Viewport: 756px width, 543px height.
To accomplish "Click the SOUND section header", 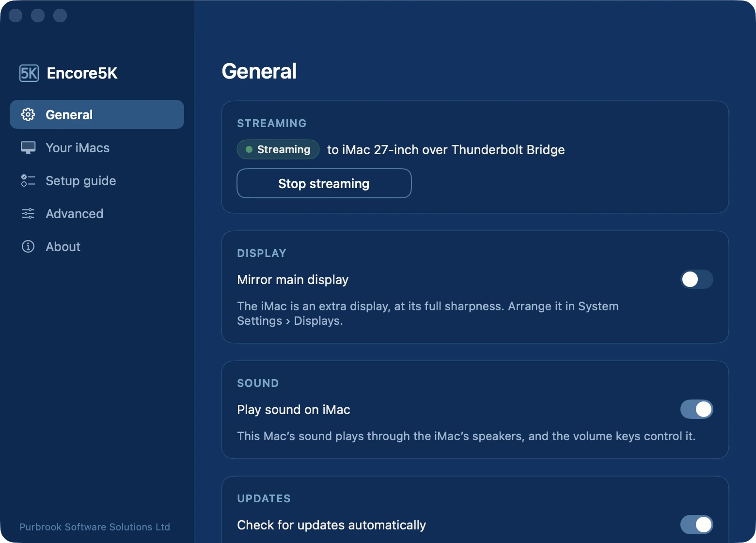I will click(258, 383).
